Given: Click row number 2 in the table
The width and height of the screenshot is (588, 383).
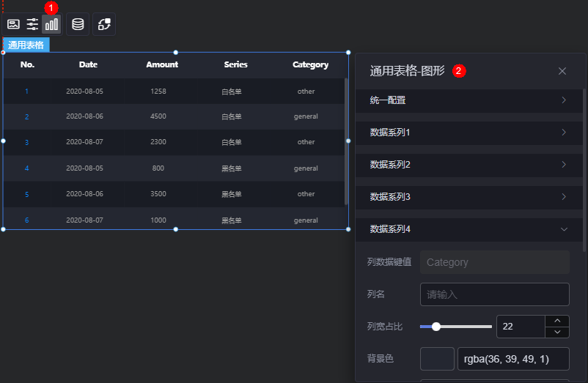Looking at the screenshot, I should [26, 117].
